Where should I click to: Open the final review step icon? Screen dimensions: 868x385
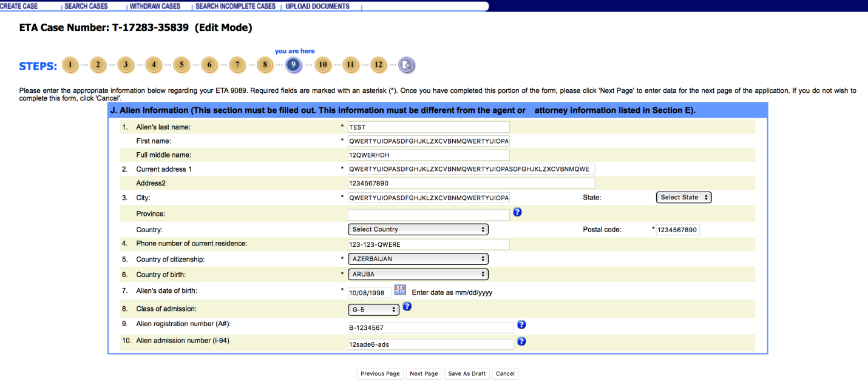407,65
